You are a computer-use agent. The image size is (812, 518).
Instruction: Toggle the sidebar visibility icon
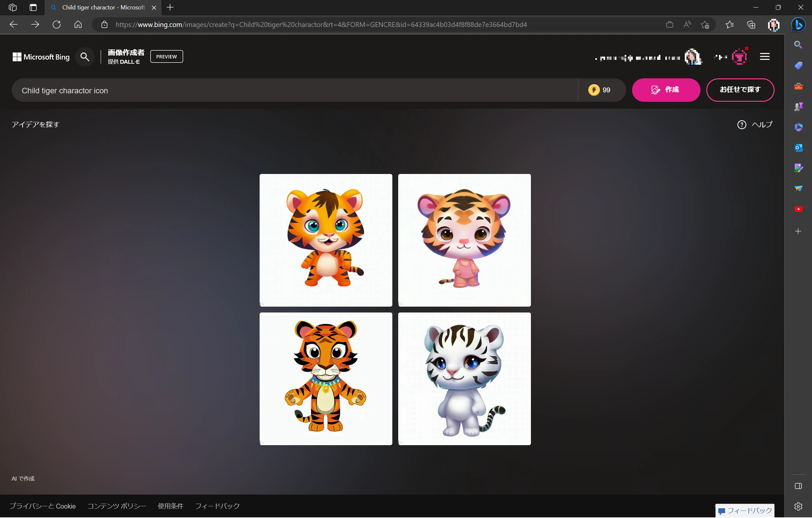[798, 486]
